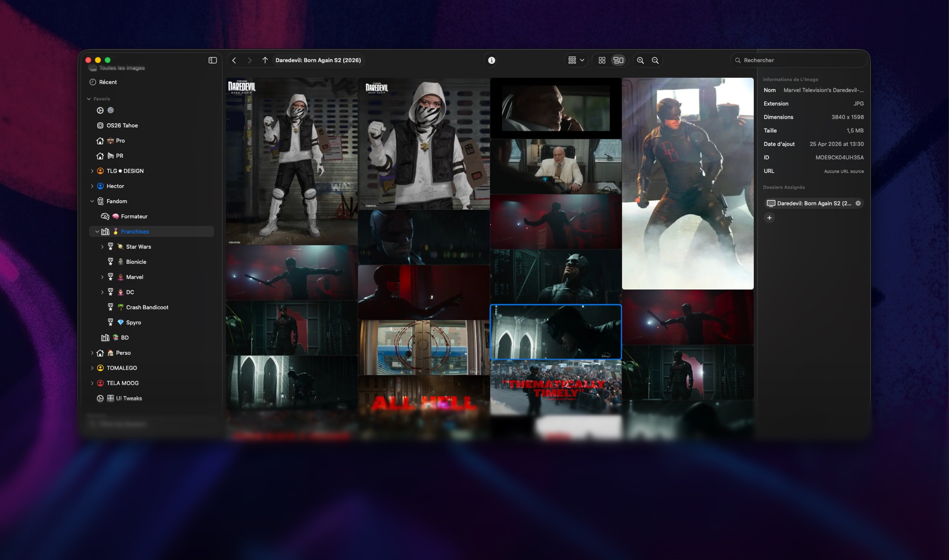This screenshot has height=560, width=949.
Task: Select the Daredevil in fog tall thumbnail
Action: (x=688, y=183)
